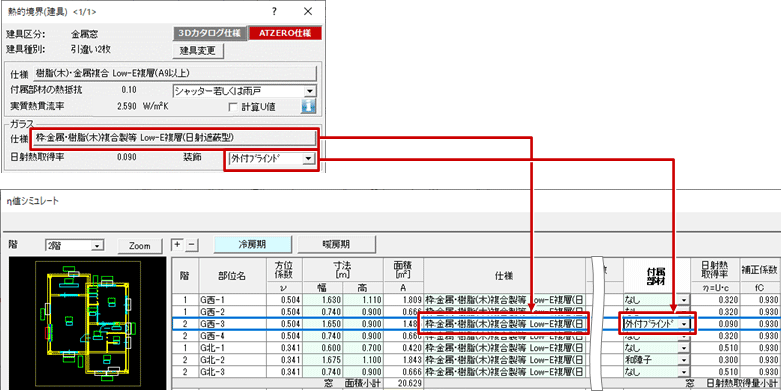Switch to 3Dカタログ仕様 tab
This screenshot has width=781, height=391.
(210, 33)
